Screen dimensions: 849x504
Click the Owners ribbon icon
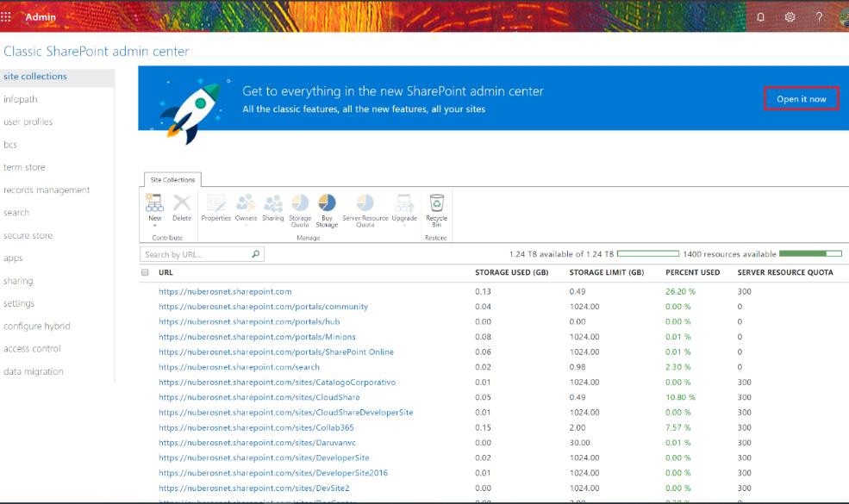click(x=246, y=203)
